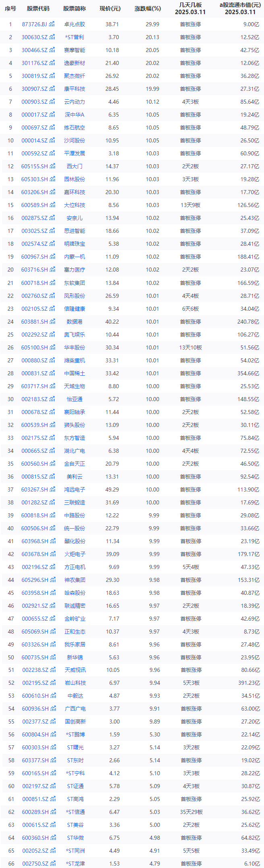The image size is (264, 868).
Task: Open stock code link 600560.SH
Action: pyautogui.click(x=35, y=464)
